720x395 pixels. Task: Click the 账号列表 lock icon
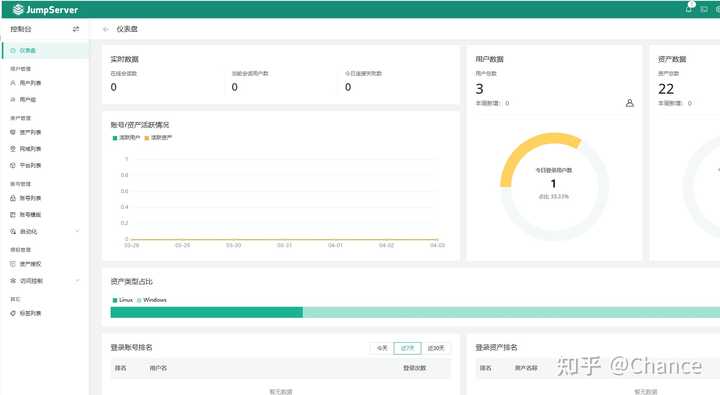[13, 198]
